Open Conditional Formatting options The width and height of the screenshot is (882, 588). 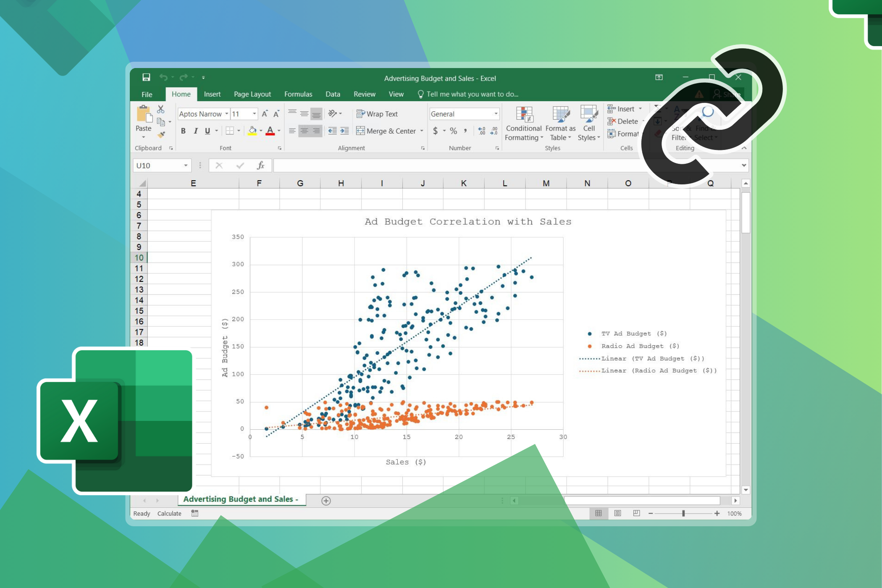pyautogui.click(x=524, y=124)
